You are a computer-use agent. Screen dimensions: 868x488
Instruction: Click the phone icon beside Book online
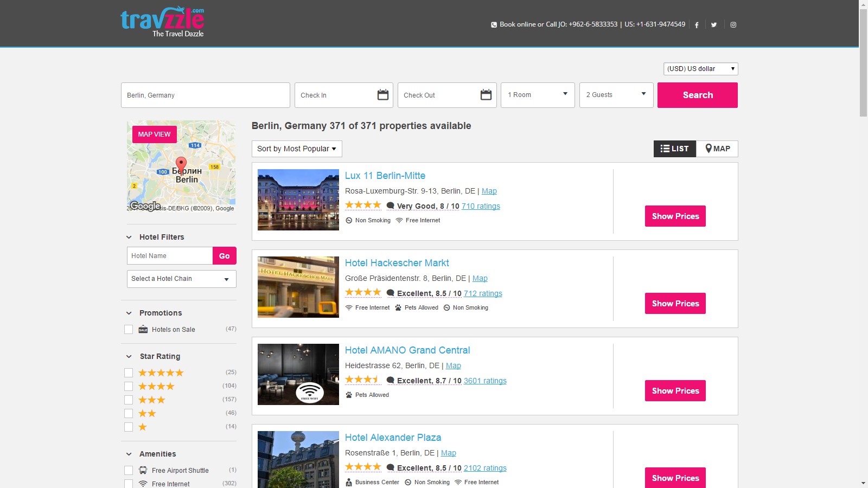tap(494, 25)
